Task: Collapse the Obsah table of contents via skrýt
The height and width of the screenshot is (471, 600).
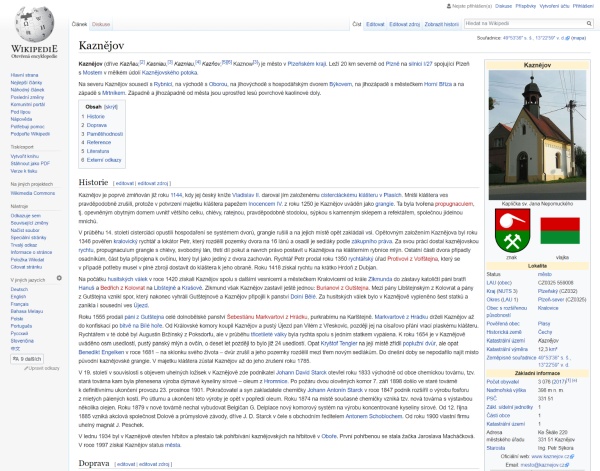Action: [x=111, y=107]
